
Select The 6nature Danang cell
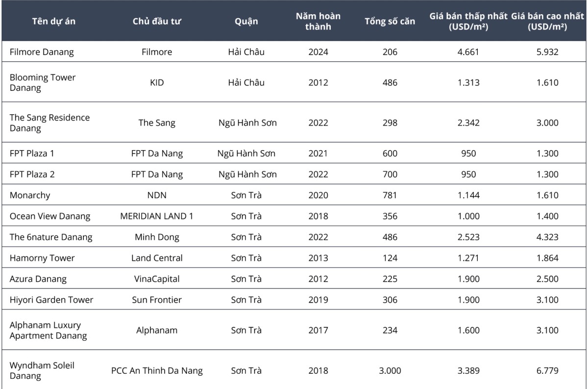51,237
